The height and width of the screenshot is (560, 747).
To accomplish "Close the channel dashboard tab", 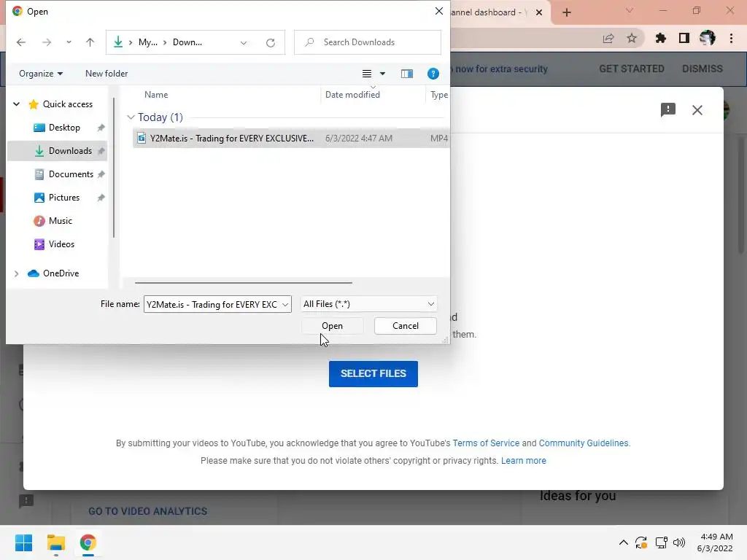I will (x=539, y=12).
